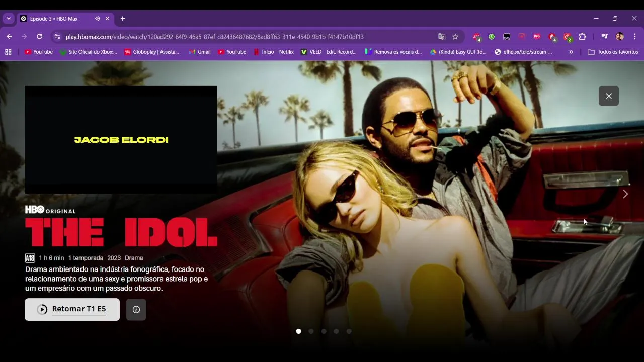Screen dimensions: 644x362
Task: Restore down the Chrome window
Action: tap(615, 19)
